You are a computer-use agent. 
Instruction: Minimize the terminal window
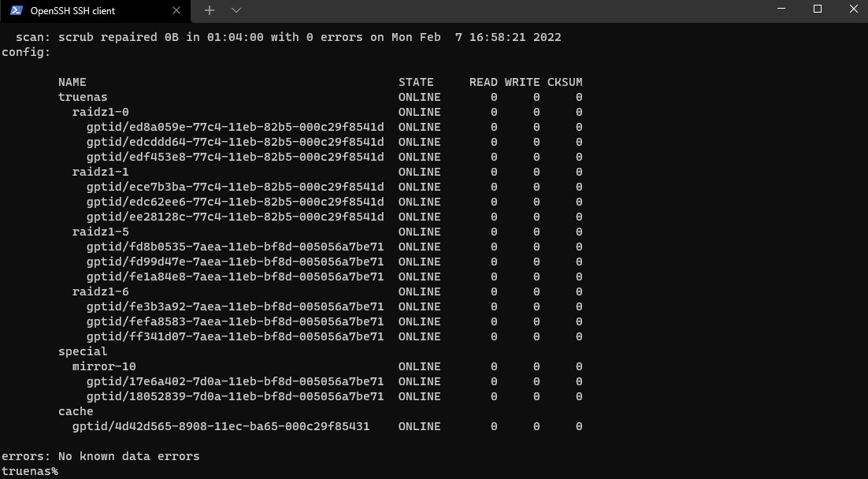point(781,9)
